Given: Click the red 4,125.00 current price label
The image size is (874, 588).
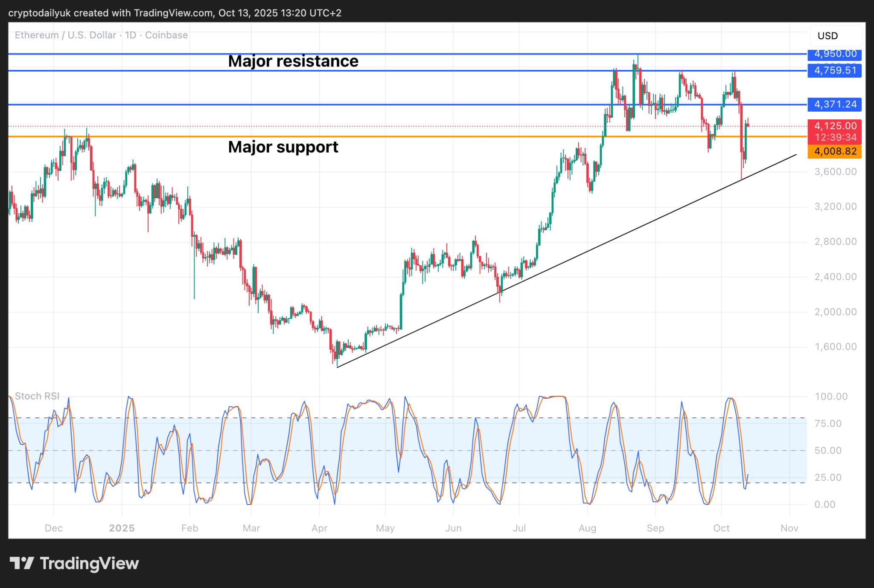Looking at the screenshot, I should pos(834,126).
